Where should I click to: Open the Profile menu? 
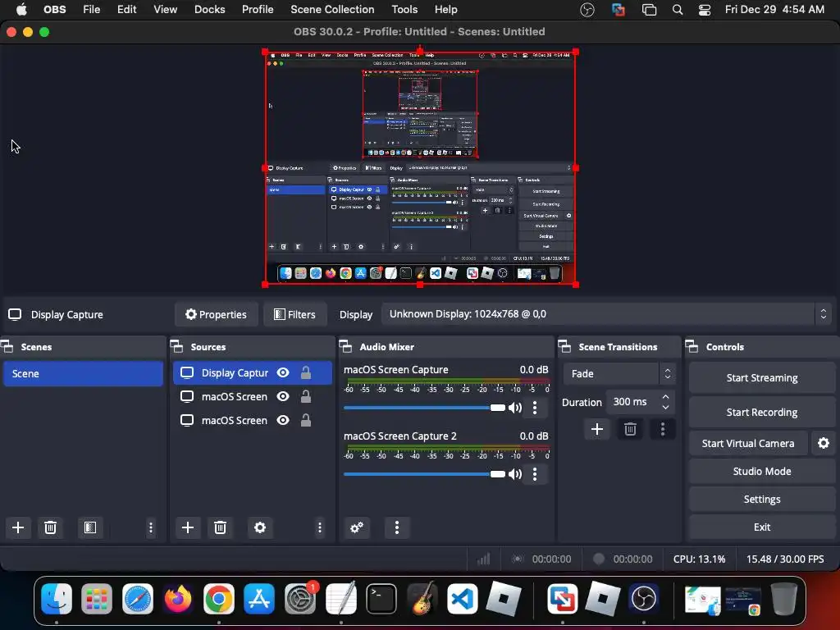click(258, 10)
